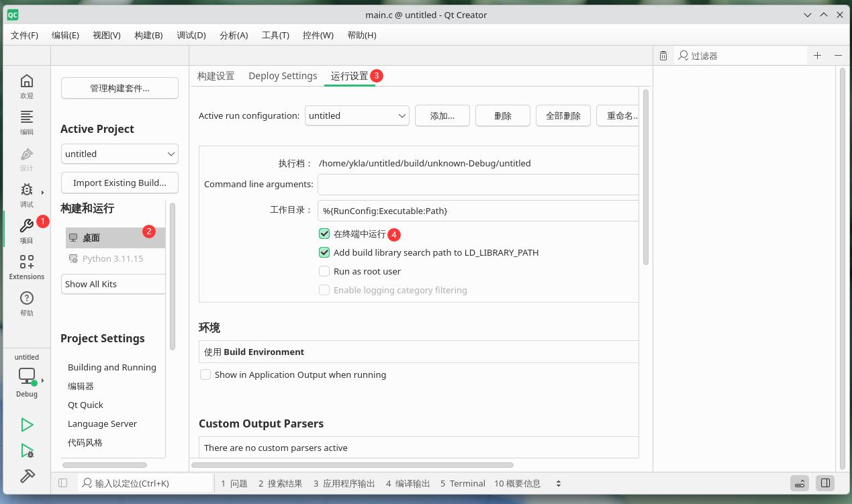Open Language Server settings

[x=102, y=423]
